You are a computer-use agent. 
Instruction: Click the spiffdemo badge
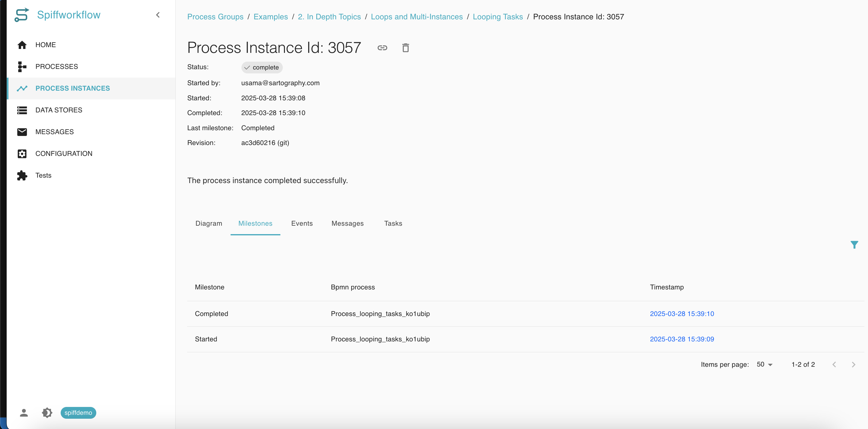pos(78,412)
